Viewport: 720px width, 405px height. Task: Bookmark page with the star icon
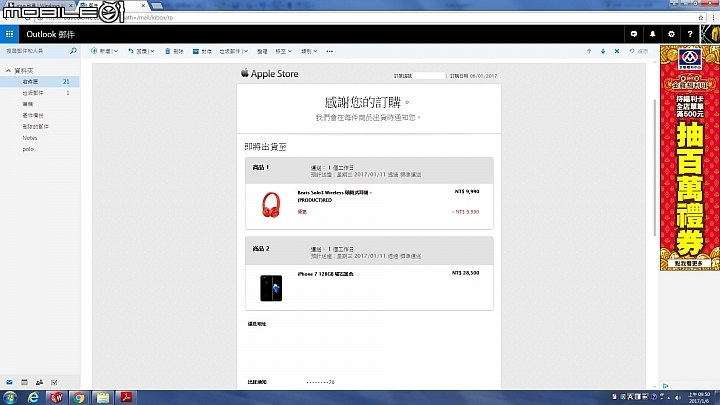[701, 17]
